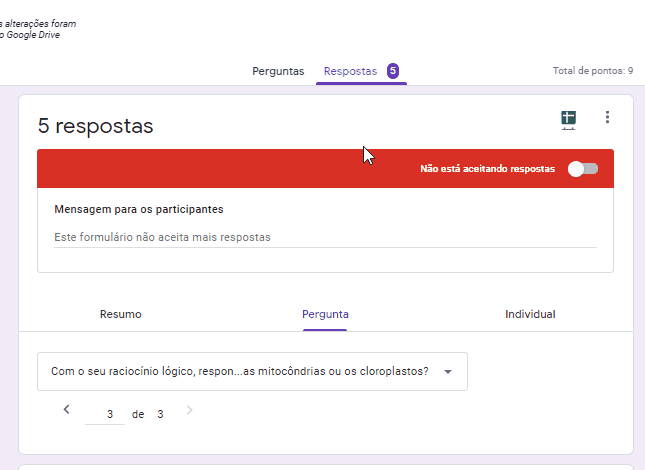Viewport: 645px width, 470px height.
Task: Go to previous question with left chevron
Action: coord(67,410)
